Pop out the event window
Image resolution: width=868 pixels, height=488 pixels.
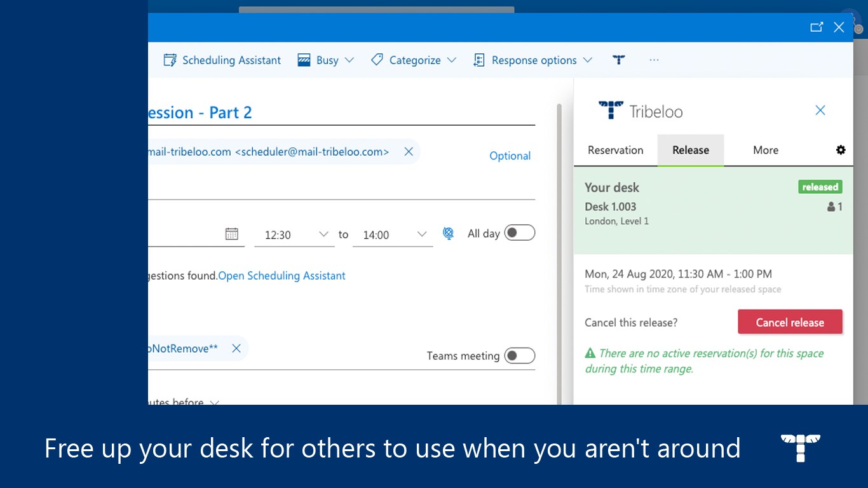pyautogui.click(x=817, y=27)
